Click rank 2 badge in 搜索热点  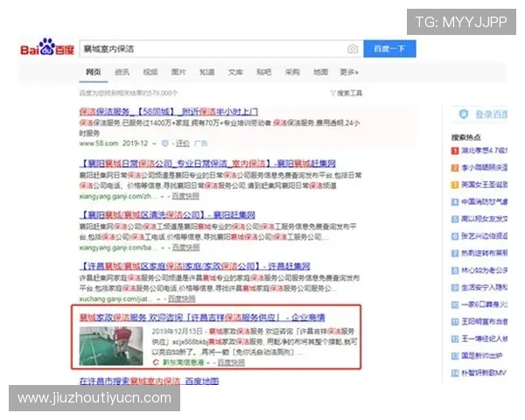click(455, 168)
